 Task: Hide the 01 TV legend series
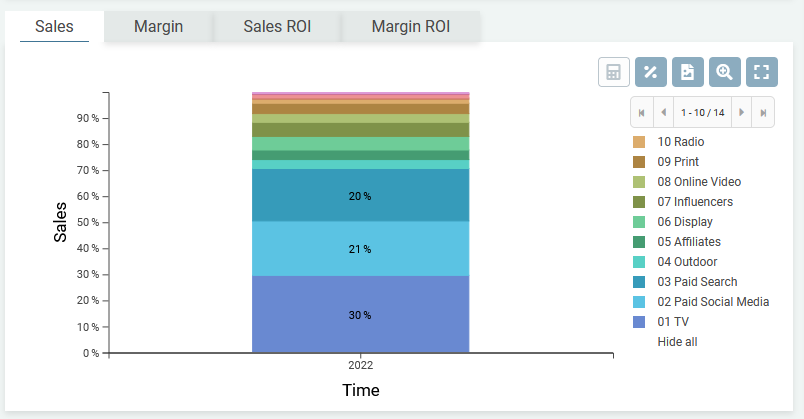[673, 322]
